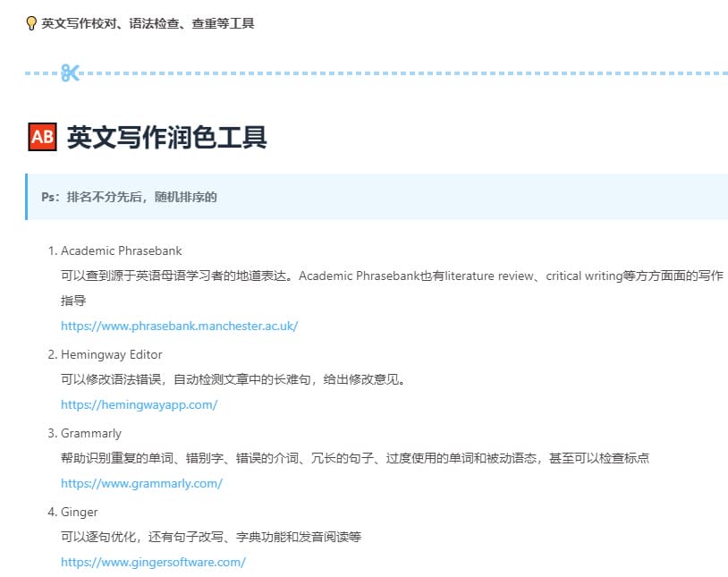Image resolution: width=728 pixels, height=577 pixels.
Task: Open the hemingwayapp.com link
Action: [139, 404]
